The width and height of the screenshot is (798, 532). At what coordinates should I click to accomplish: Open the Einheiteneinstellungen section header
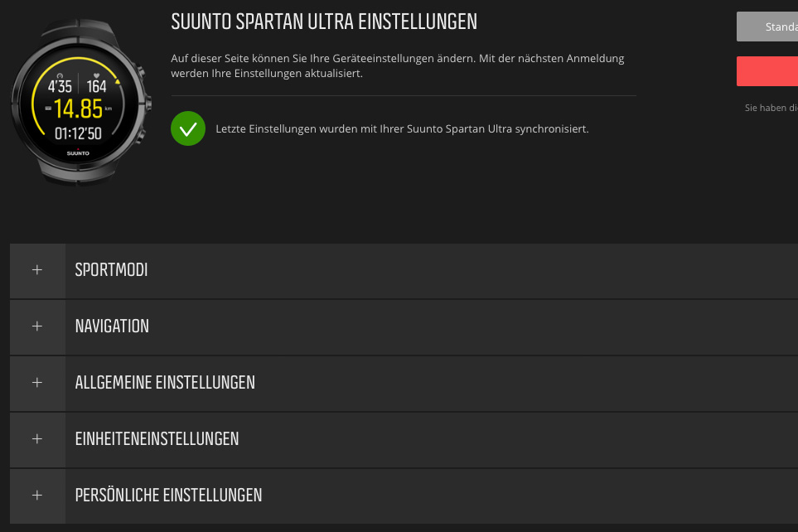tap(157, 439)
